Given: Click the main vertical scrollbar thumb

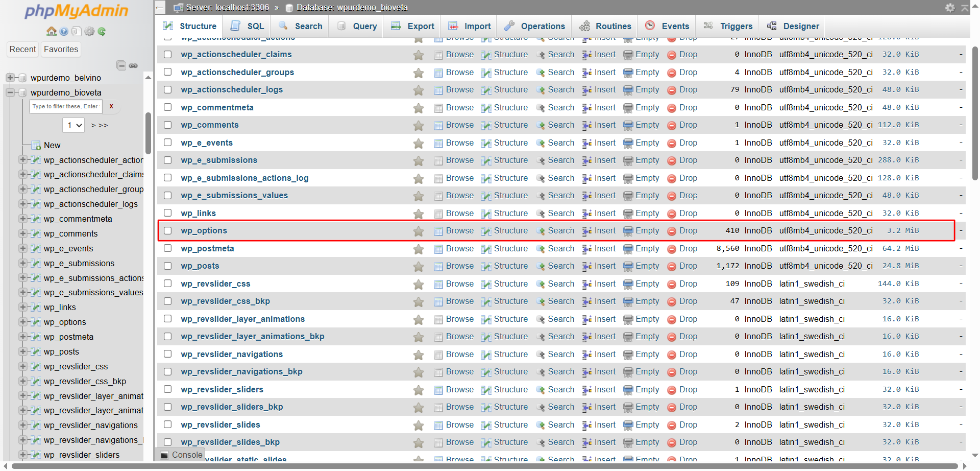Looking at the screenshot, I should coord(975,113).
